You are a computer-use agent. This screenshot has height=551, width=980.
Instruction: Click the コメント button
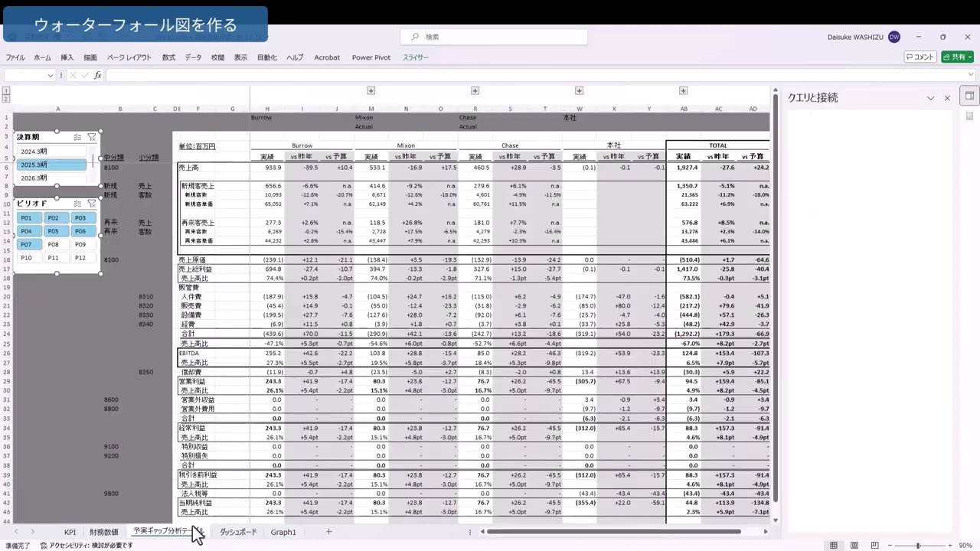[920, 57]
